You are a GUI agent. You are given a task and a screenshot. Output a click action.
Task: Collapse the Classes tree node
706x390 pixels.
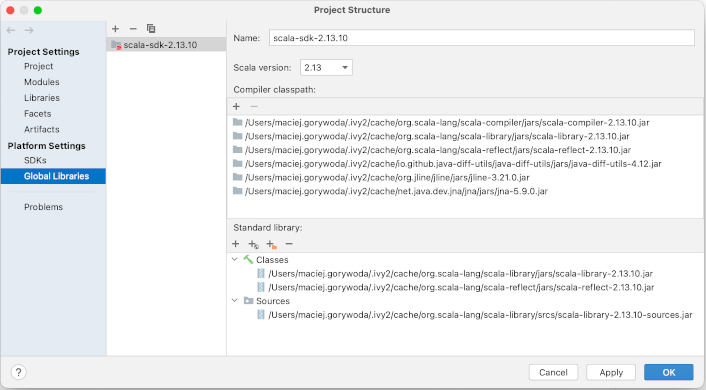click(235, 259)
